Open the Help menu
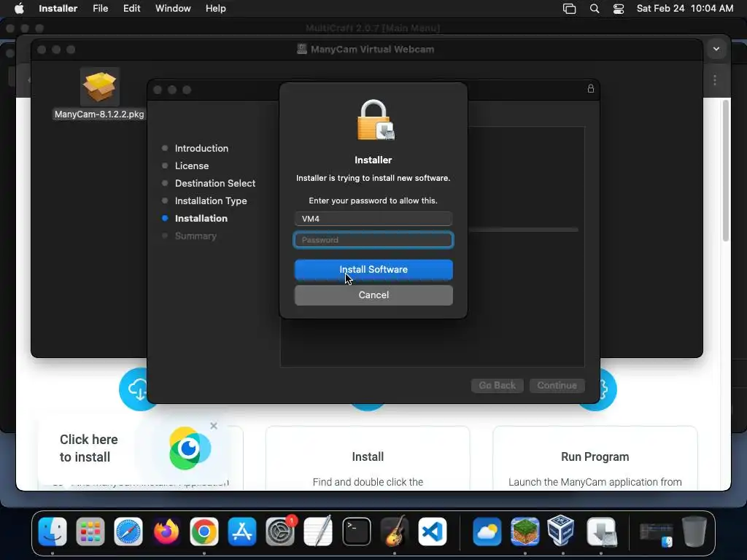Viewport: 747px width, 560px height. click(216, 8)
